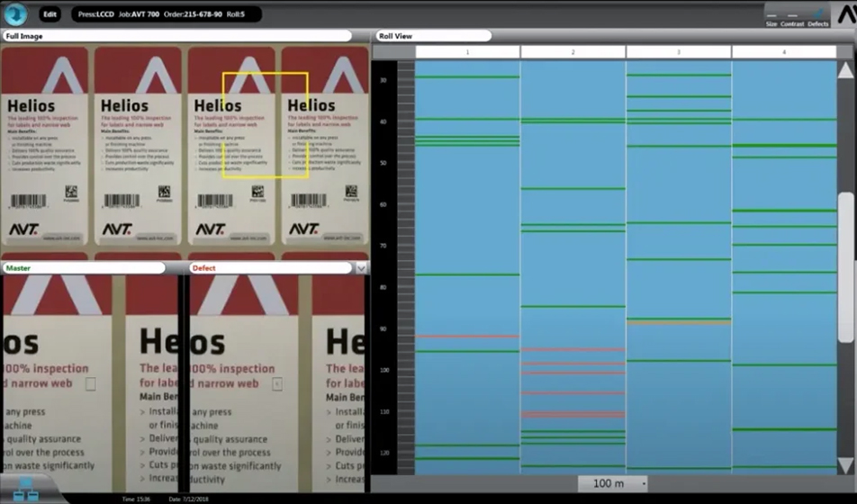The width and height of the screenshot is (857, 504).
Task: Select thick red defect band in lane 2
Action: [573, 414]
